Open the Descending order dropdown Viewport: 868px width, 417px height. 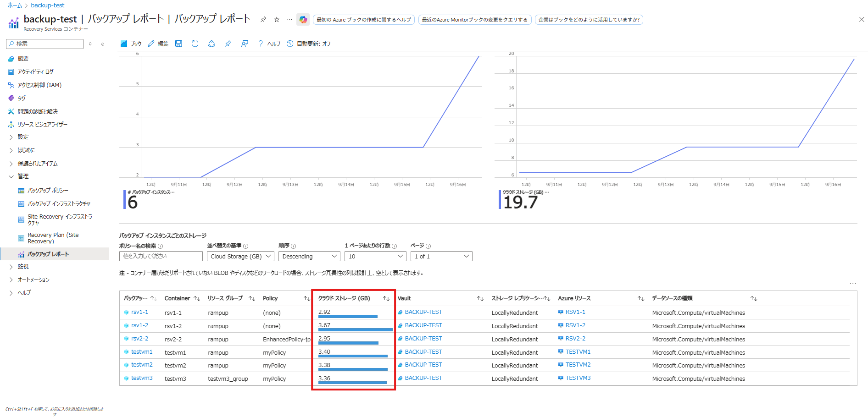coord(309,256)
